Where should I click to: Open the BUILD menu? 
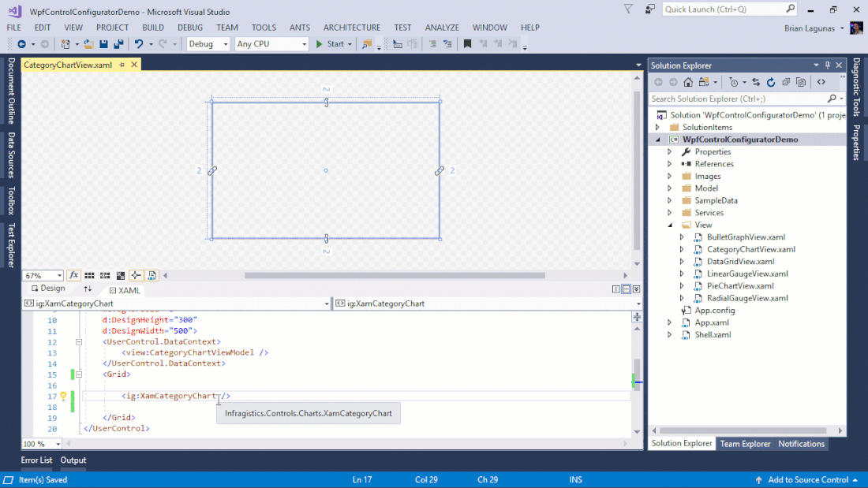click(153, 28)
